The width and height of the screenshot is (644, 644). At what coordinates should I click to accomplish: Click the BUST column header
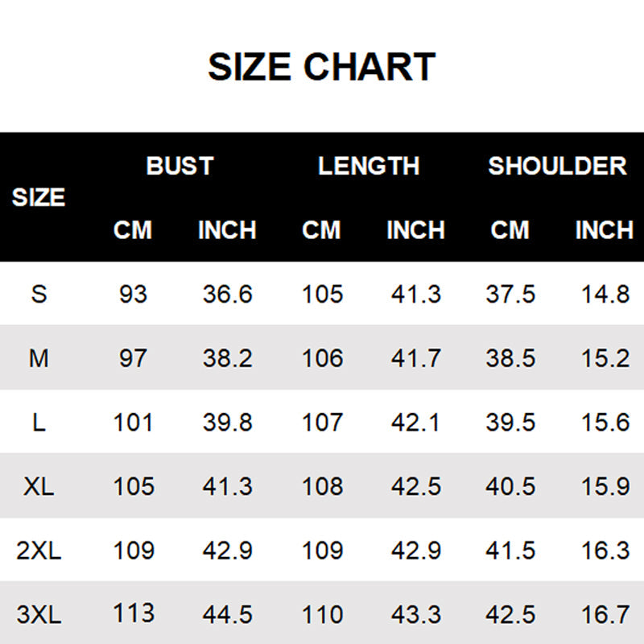[x=180, y=166]
